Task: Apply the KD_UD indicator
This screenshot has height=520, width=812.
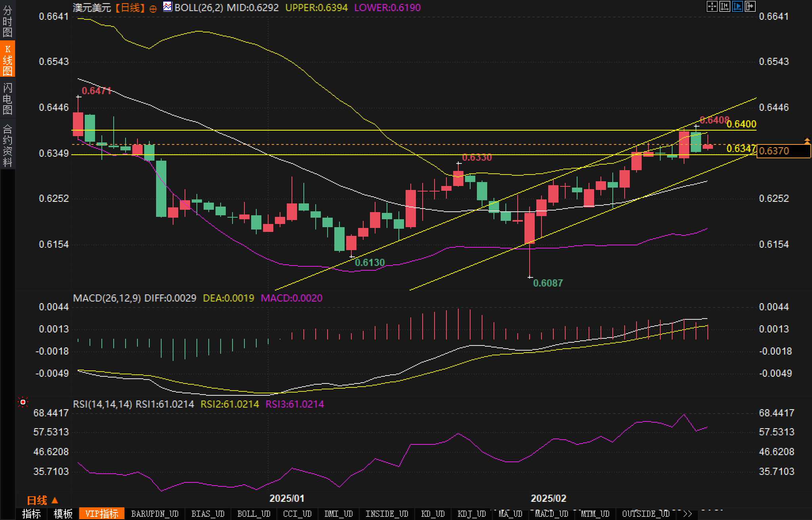Action: click(x=433, y=514)
